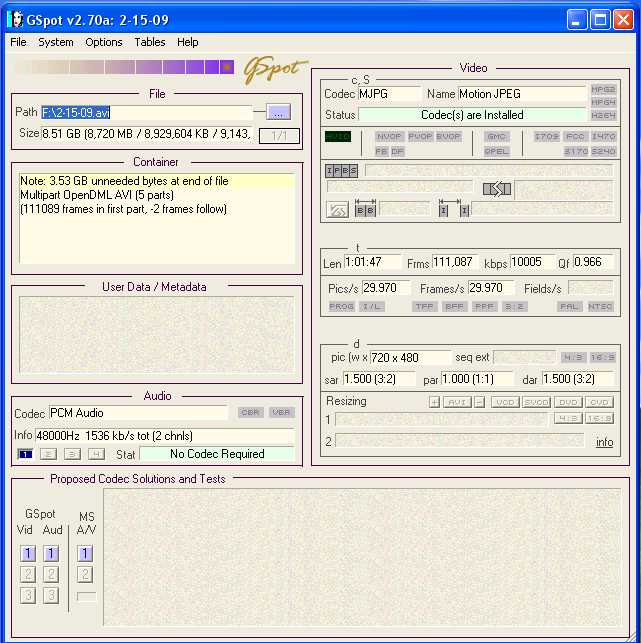Click the GSpot title bar icon
641x643 pixels.
[x=16, y=19]
